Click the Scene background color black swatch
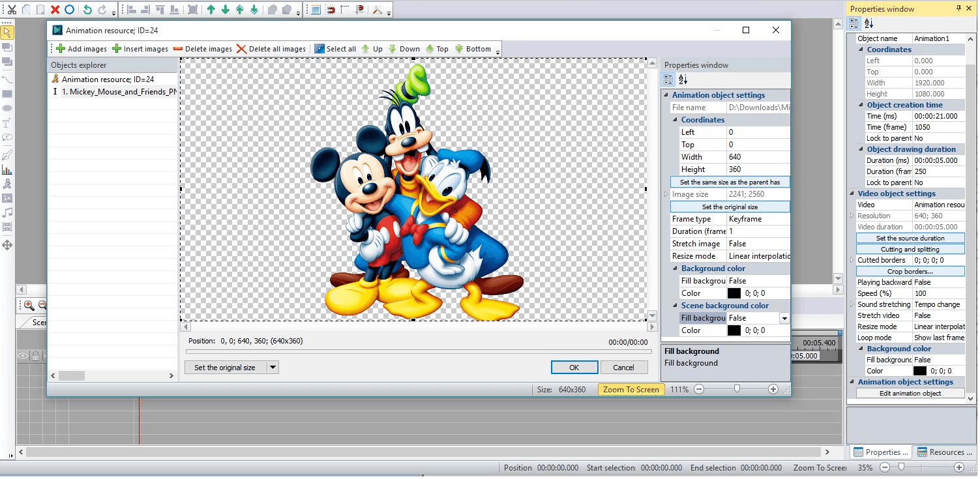The image size is (980, 479). (734, 330)
